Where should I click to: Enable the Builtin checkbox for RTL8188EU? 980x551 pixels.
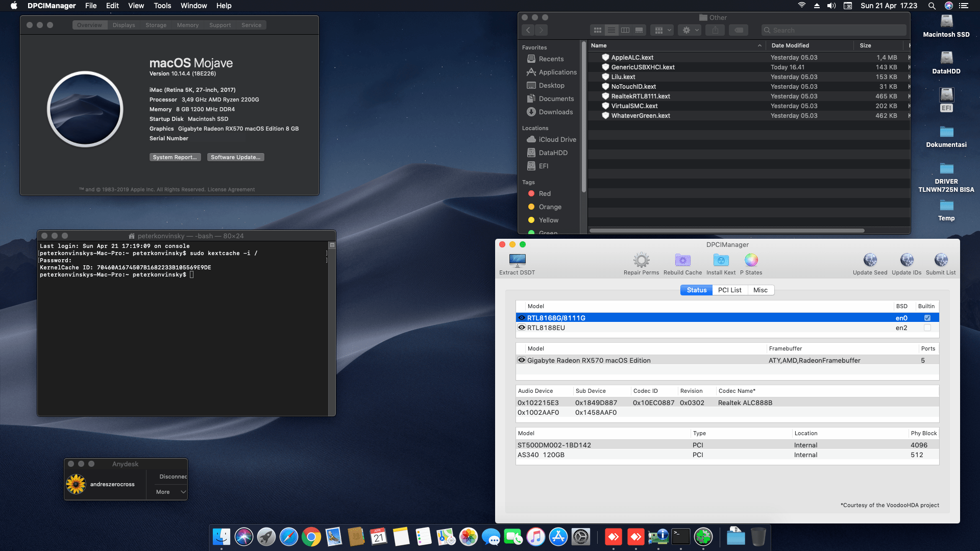927,328
